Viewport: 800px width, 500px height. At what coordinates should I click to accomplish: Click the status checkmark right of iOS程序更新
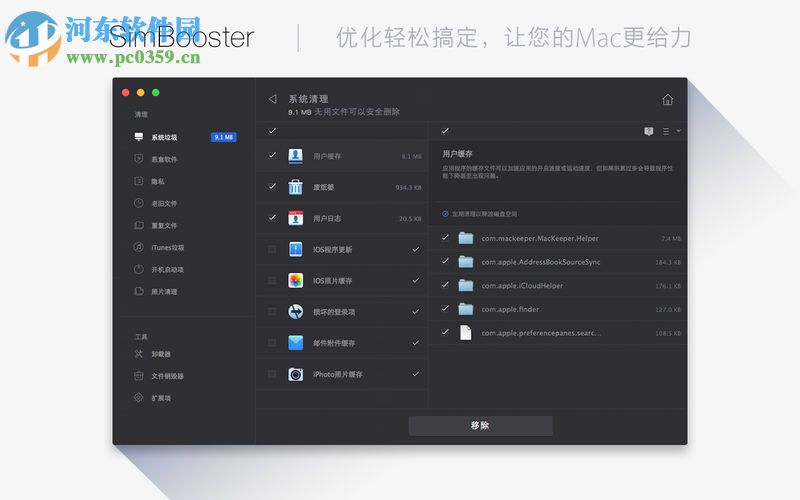point(416,249)
